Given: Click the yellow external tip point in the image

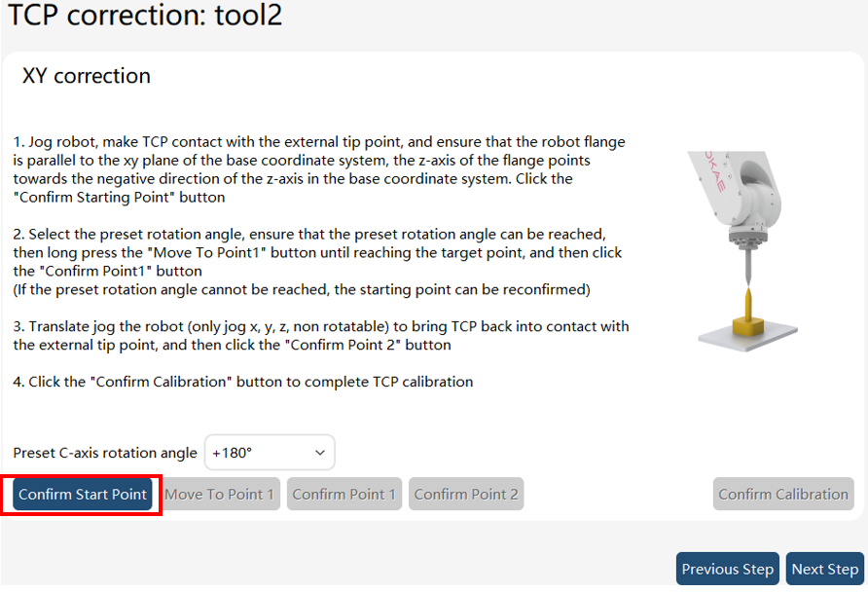Looking at the screenshot, I should click(x=748, y=313).
